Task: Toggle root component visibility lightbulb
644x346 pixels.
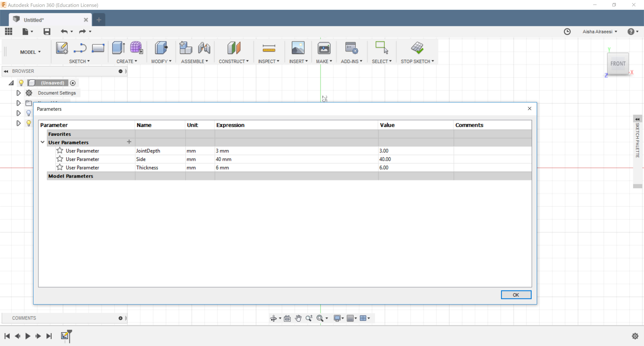Action: point(21,83)
